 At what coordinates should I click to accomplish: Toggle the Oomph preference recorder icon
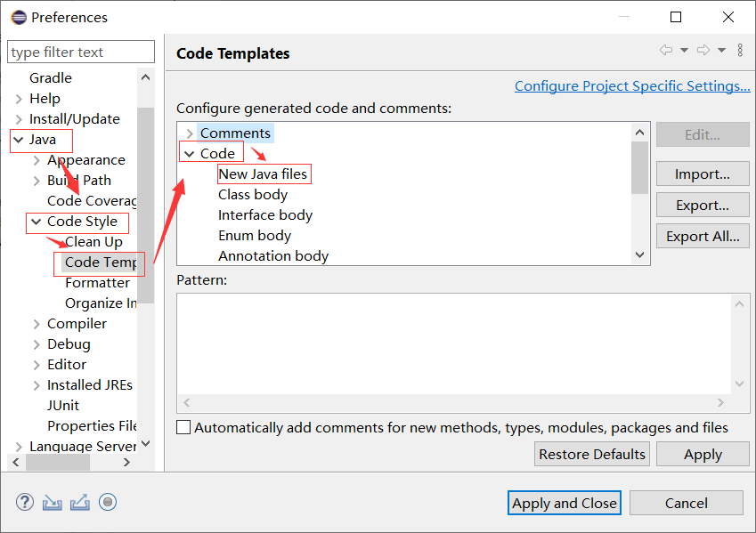coord(108,502)
